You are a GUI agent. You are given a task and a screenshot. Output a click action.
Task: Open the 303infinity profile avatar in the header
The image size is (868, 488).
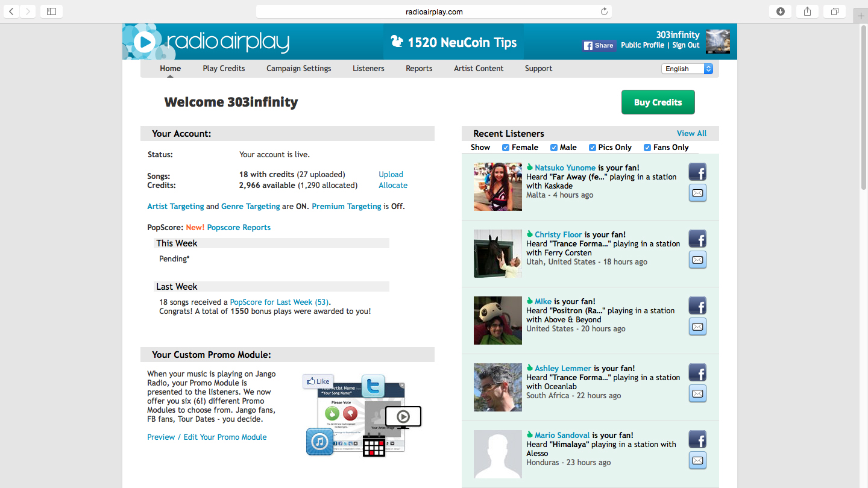(x=718, y=42)
